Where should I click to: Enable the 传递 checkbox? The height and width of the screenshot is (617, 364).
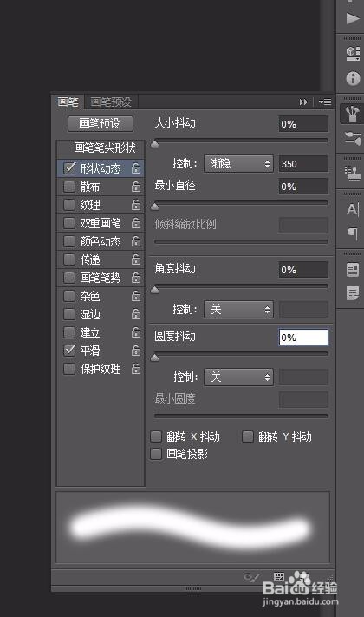[x=69, y=259]
